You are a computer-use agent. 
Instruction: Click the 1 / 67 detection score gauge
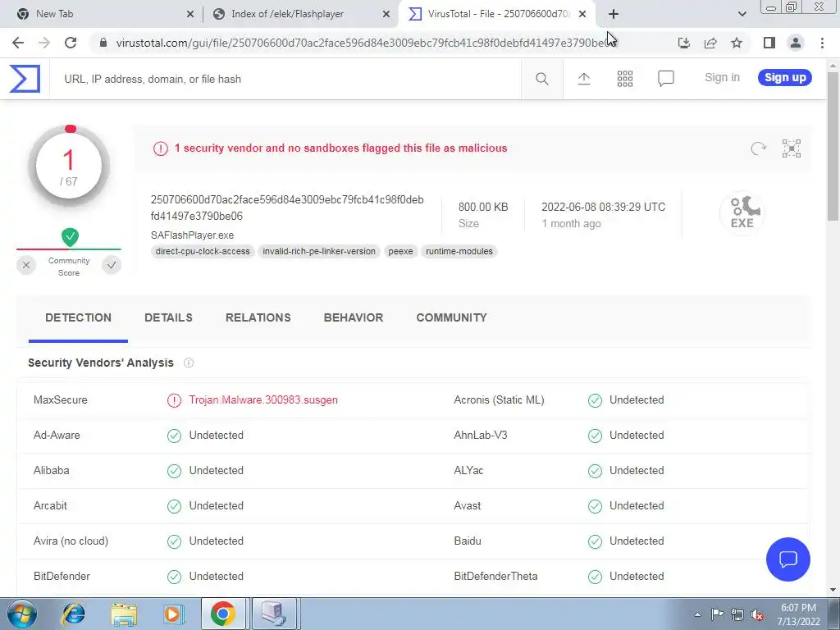tap(69, 167)
